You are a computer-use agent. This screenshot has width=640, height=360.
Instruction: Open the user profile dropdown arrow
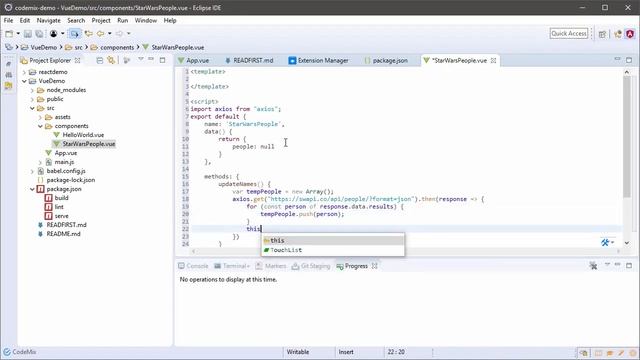[62, 33]
